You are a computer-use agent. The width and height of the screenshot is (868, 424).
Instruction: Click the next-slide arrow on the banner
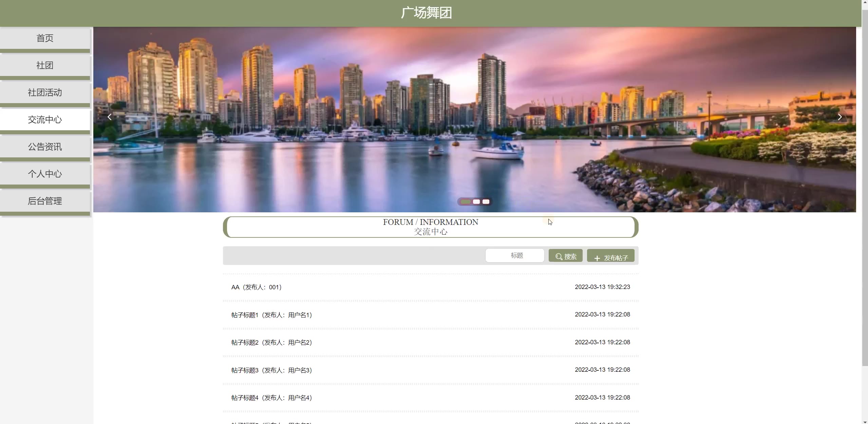pyautogui.click(x=839, y=117)
